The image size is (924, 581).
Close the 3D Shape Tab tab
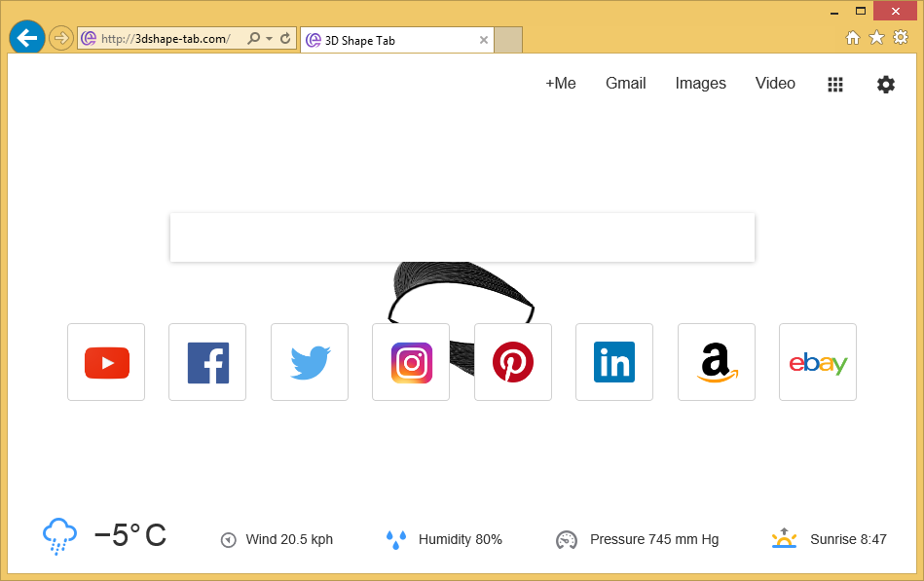point(484,40)
